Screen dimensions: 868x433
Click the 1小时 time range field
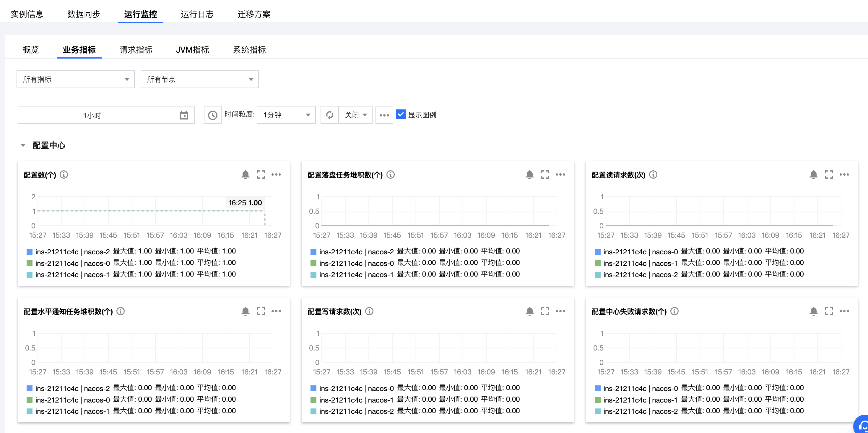[x=106, y=115]
